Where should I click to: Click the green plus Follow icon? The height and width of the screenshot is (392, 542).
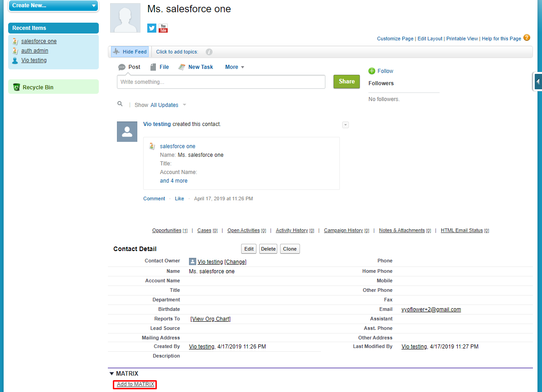[x=372, y=71]
